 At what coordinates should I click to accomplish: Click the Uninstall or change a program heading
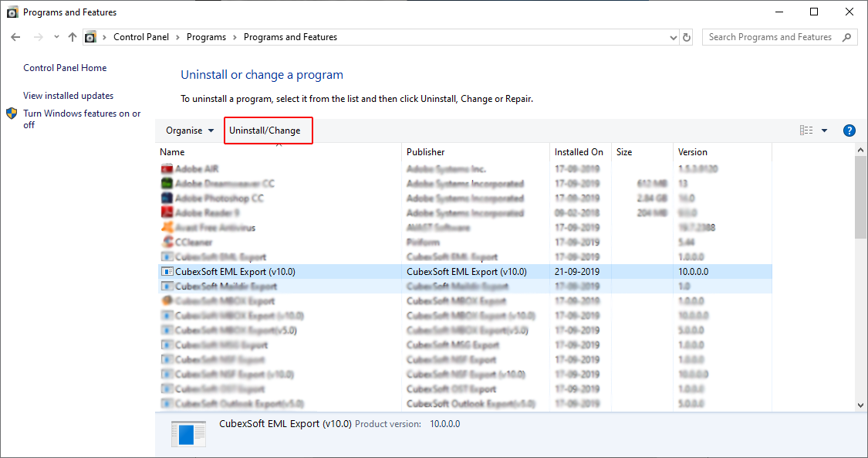point(262,75)
